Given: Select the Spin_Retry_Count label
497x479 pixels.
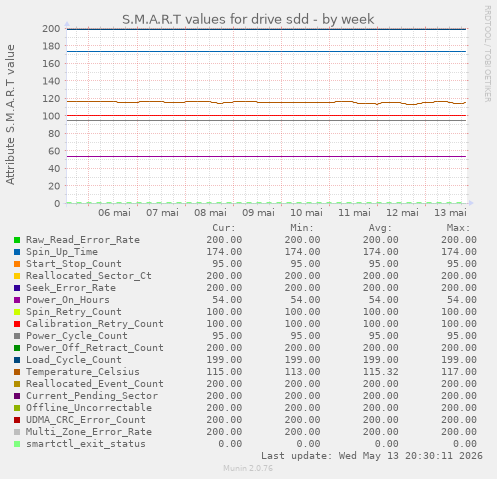Looking at the screenshot, I should point(74,312).
